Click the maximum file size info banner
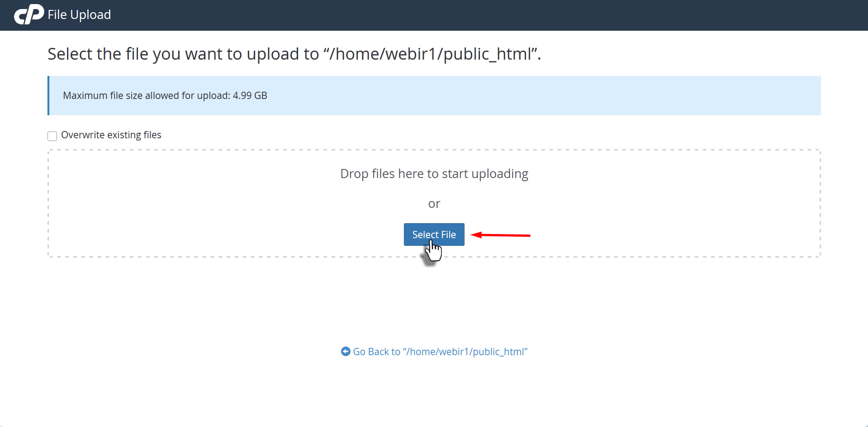 tap(498, 95)
